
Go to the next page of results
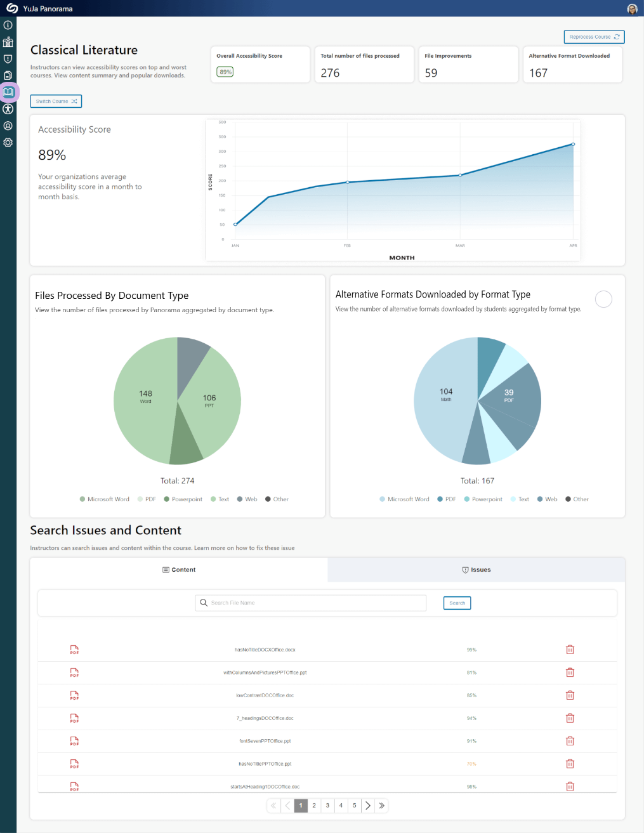(x=368, y=806)
